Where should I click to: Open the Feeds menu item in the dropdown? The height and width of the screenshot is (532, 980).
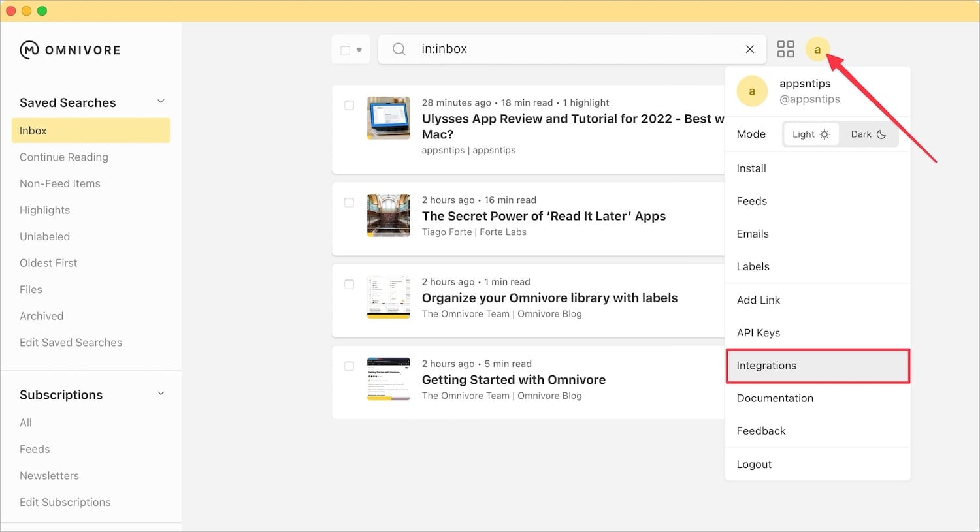817,201
